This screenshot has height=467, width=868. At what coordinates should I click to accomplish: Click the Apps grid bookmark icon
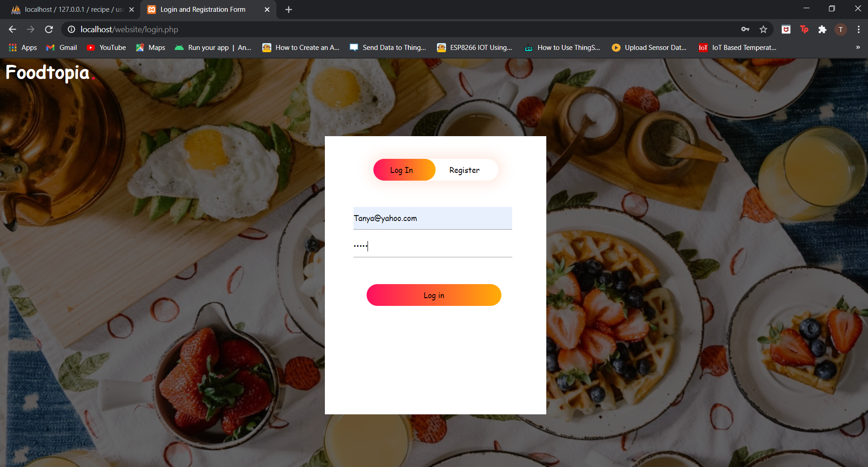(x=12, y=47)
